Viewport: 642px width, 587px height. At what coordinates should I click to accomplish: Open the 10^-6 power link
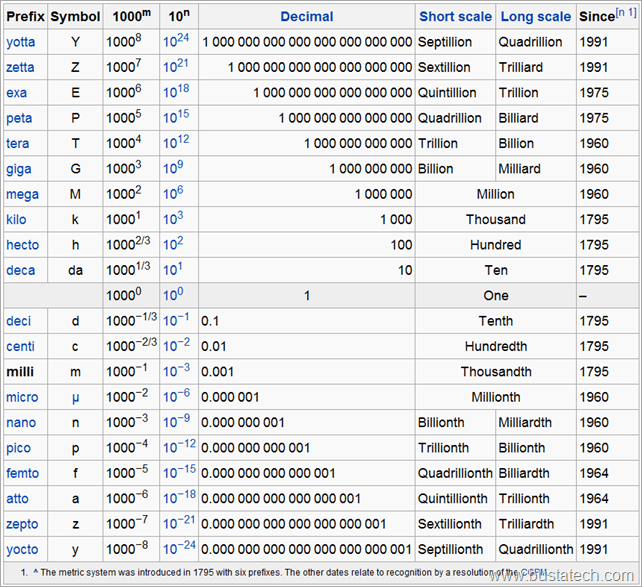click(176, 396)
